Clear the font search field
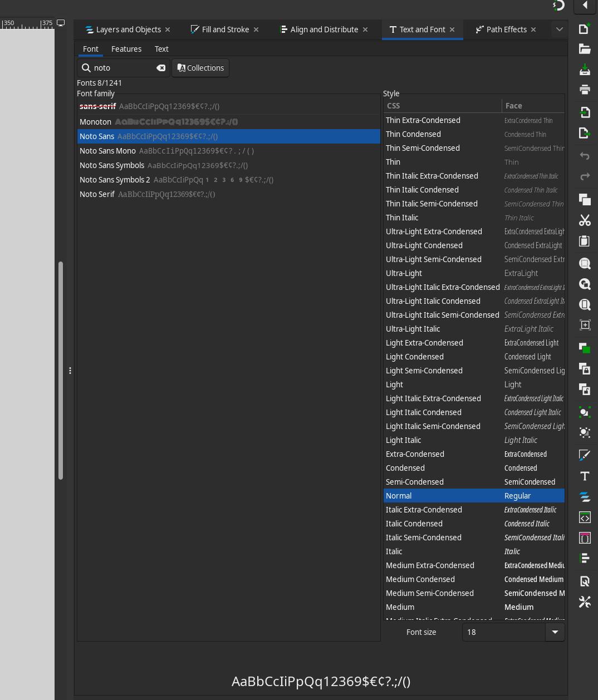 (161, 68)
